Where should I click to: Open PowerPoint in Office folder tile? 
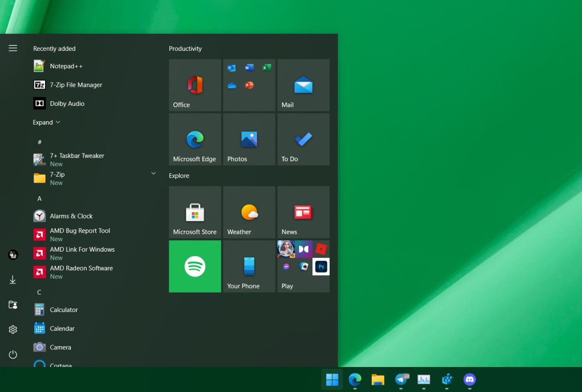click(x=249, y=85)
